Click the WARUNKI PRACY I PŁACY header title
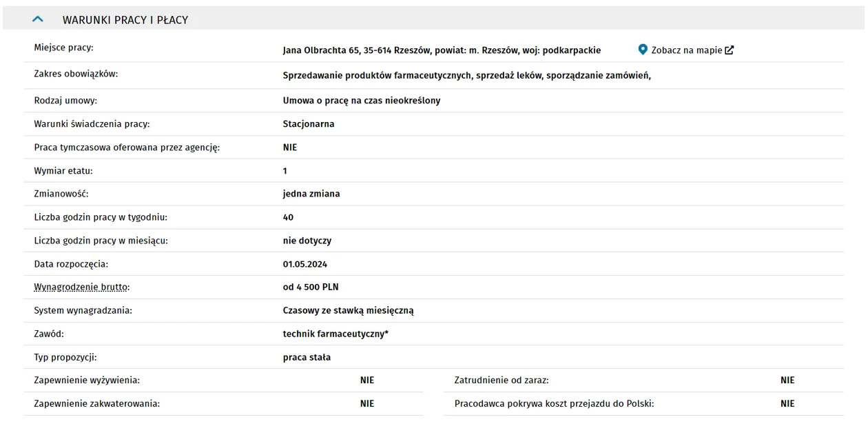 click(125, 20)
